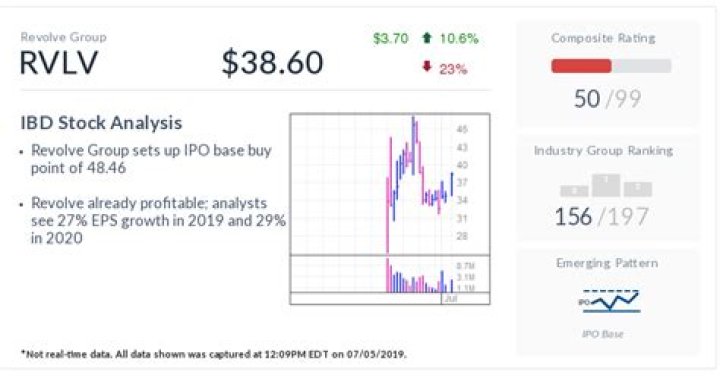Click the 156/197 industry ranking number
The image size is (720, 378).
(602, 217)
